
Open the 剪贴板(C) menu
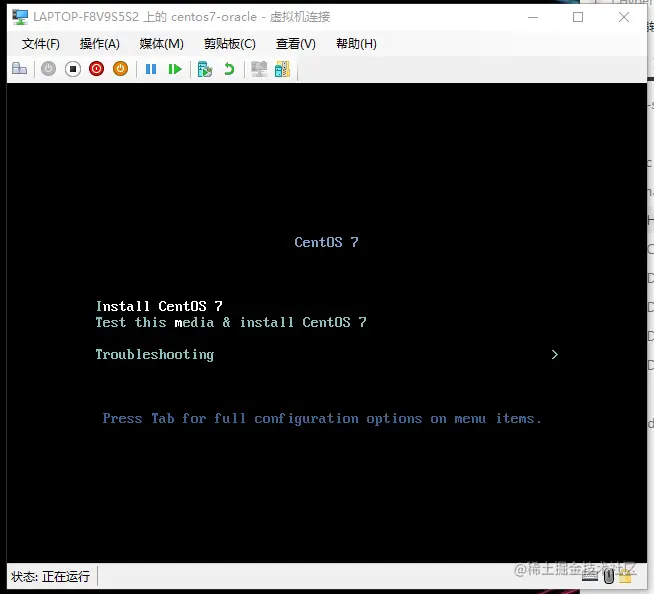click(230, 44)
